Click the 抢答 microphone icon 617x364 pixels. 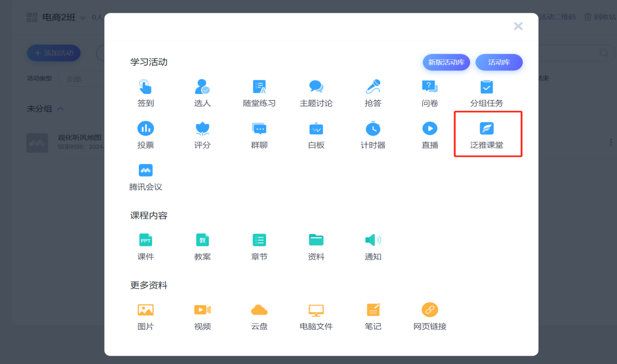tap(373, 87)
